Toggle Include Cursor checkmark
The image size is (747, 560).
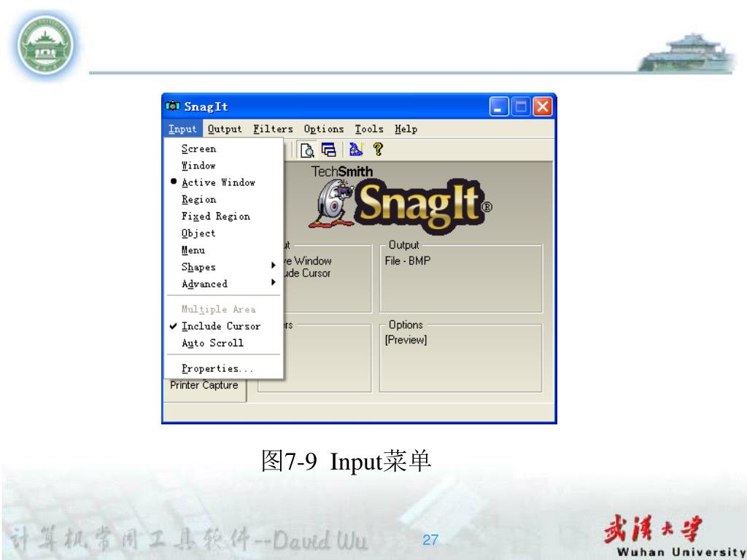coord(224,326)
